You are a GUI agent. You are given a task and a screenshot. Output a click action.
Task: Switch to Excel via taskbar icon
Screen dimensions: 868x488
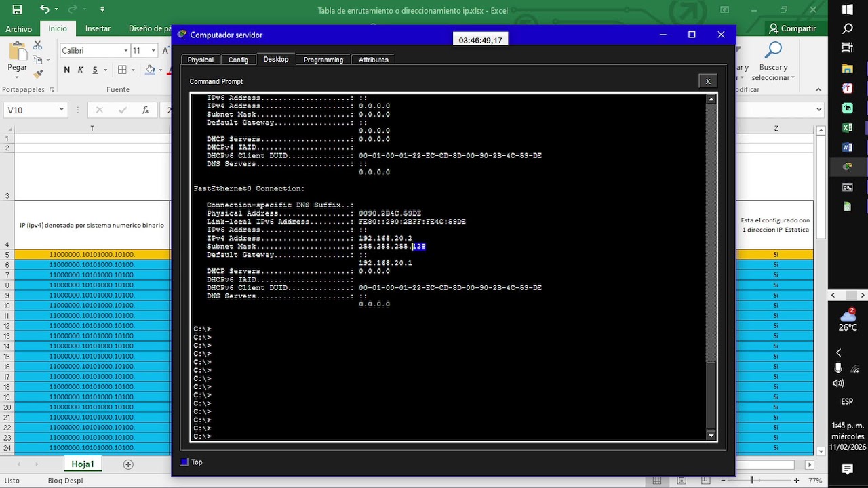click(x=848, y=127)
